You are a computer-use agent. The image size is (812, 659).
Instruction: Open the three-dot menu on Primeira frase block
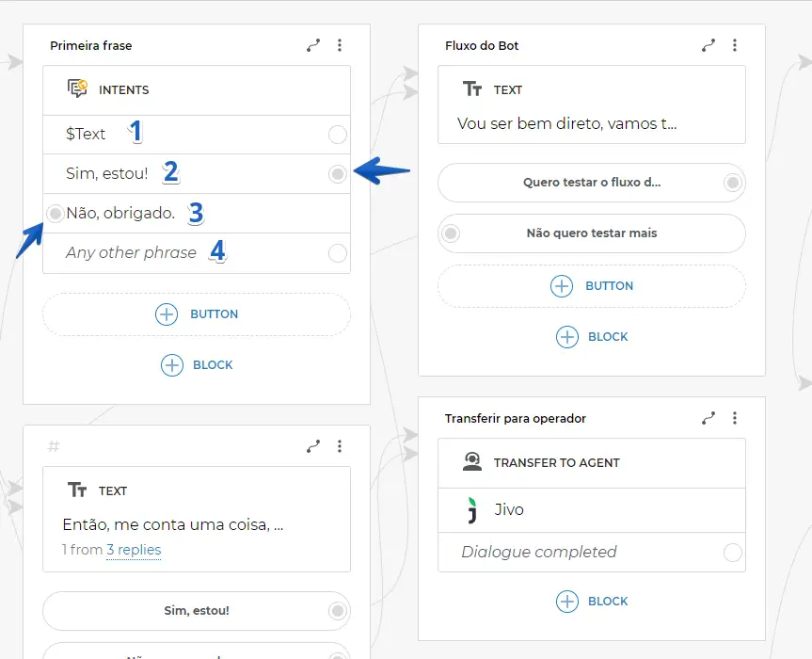pos(340,45)
